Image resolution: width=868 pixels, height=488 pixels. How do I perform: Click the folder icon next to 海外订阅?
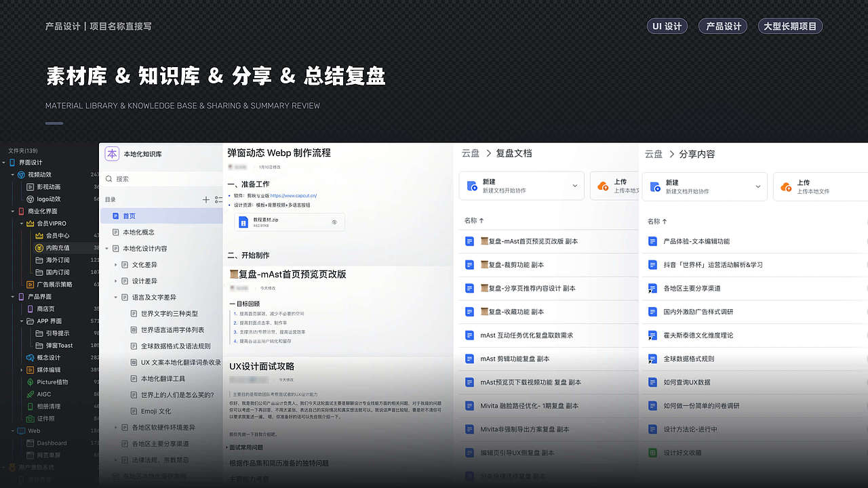coord(39,260)
